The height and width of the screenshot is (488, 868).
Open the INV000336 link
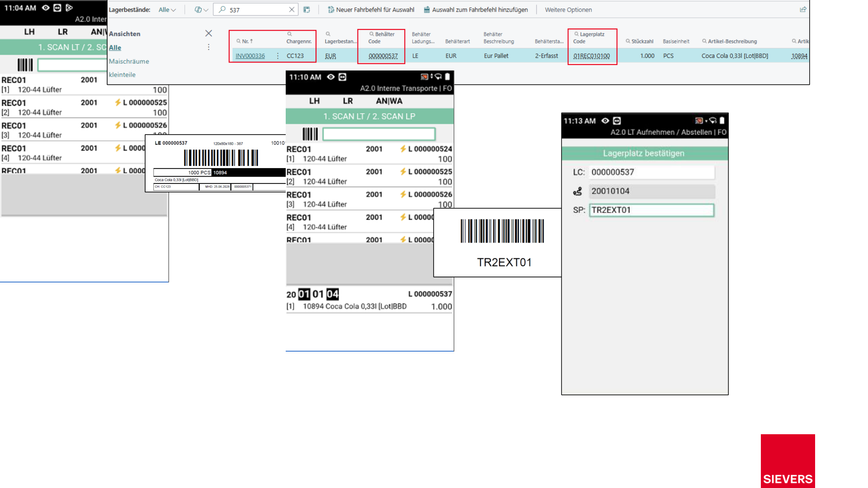250,56
